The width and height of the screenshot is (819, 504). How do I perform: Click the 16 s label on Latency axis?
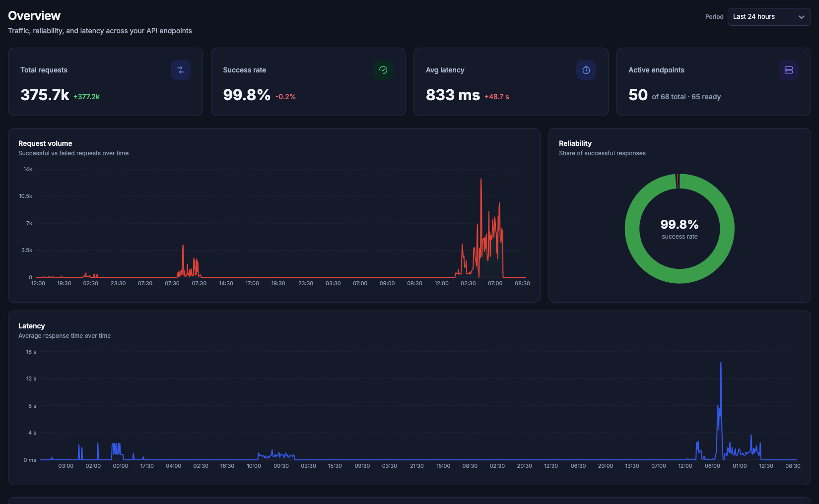click(x=31, y=352)
